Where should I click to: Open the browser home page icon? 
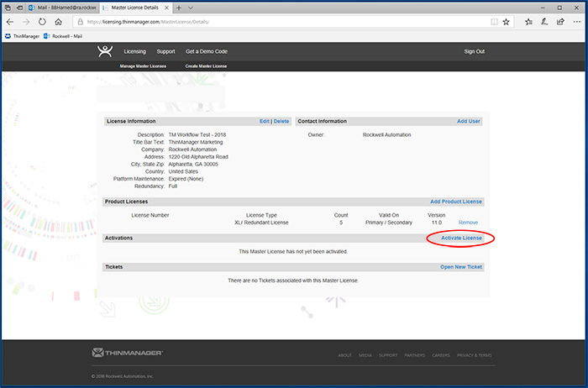click(x=59, y=22)
